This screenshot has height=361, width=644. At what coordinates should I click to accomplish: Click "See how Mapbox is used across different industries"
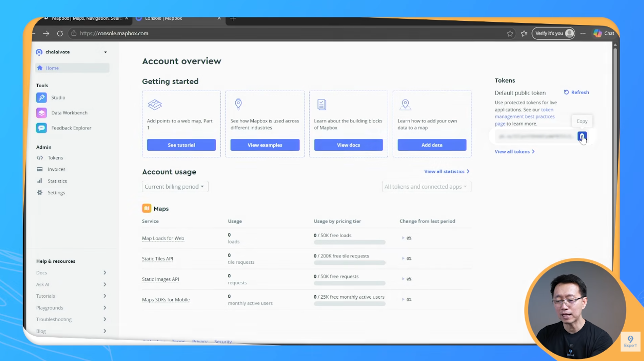tap(265, 124)
